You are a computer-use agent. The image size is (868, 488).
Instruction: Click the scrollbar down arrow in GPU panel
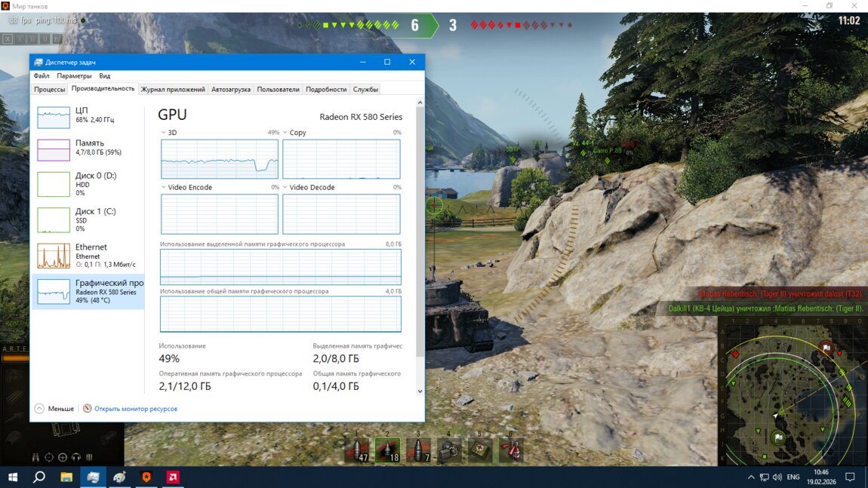(x=420, y=391)
